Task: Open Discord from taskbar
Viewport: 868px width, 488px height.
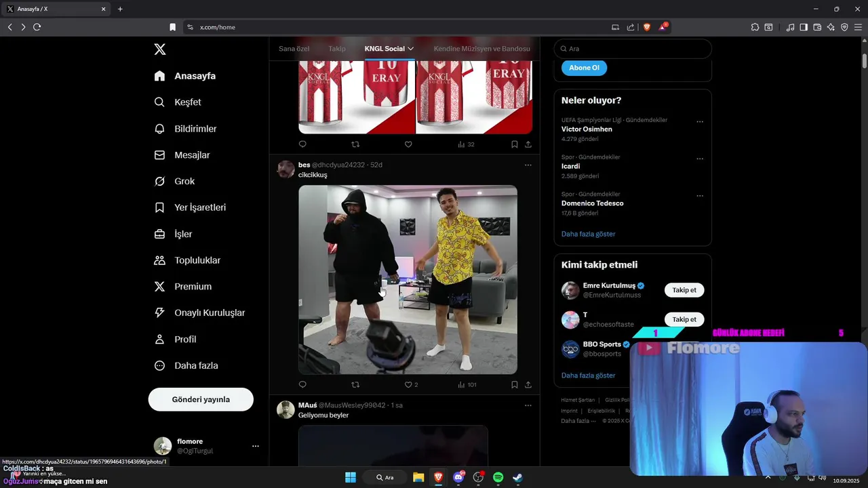Action: click(458, 477)
